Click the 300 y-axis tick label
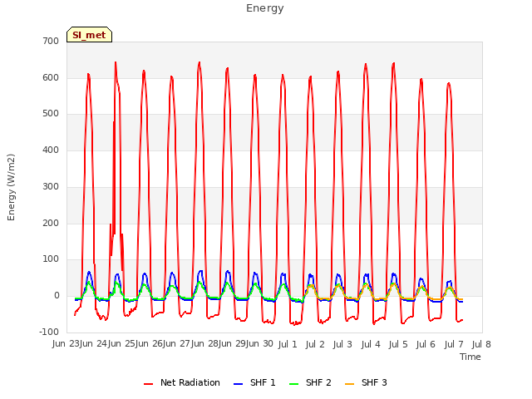This screenshot has height=399, width=532. [51, 186]
